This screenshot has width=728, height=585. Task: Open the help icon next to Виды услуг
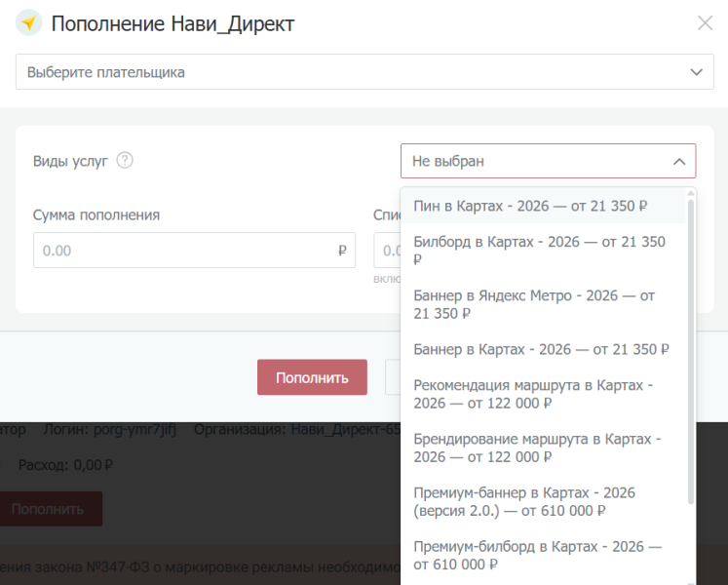(125, 160)
